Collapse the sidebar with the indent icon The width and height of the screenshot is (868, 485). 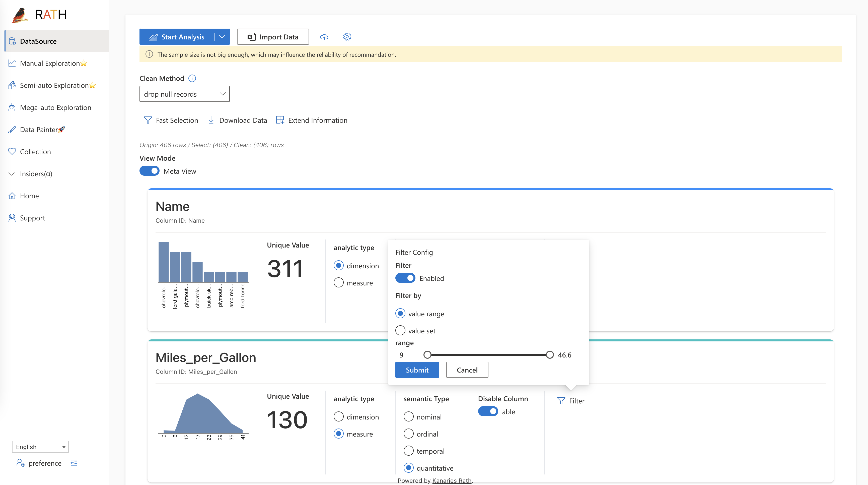74,463
